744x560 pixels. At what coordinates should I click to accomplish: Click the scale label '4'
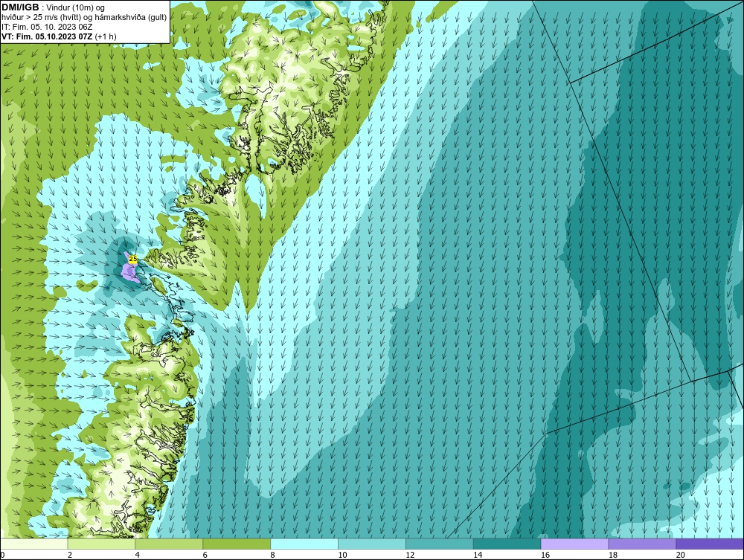tap(137, 555)
